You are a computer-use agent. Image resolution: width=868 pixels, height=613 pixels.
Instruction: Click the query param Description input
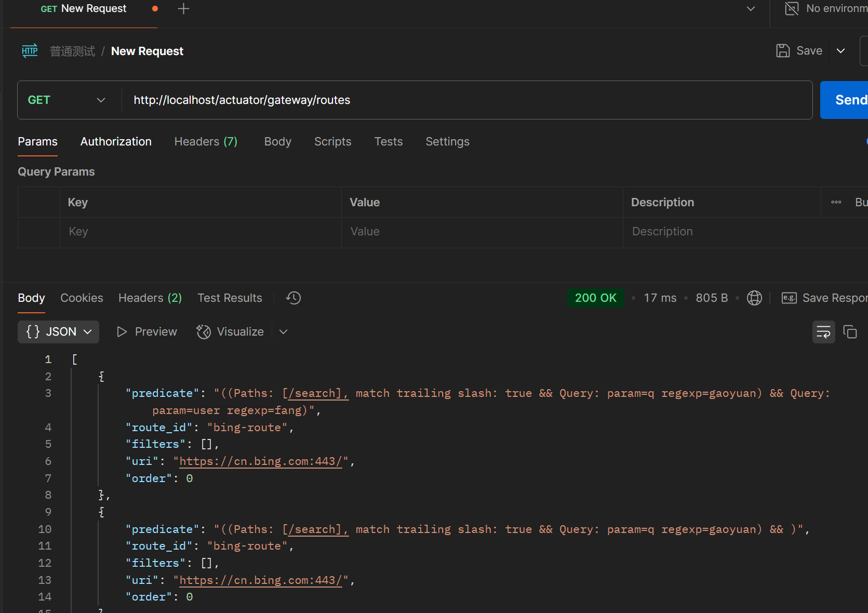pos(722,232)
